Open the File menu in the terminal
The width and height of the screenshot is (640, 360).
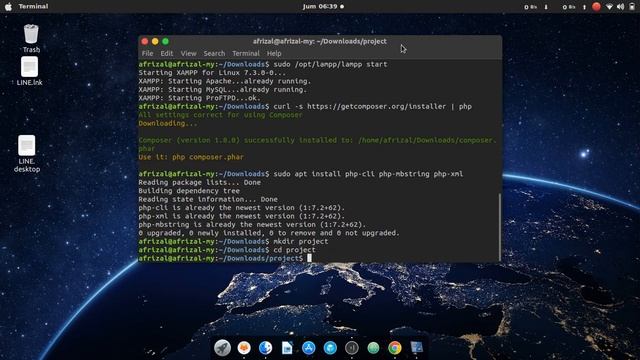pos(147,53)
